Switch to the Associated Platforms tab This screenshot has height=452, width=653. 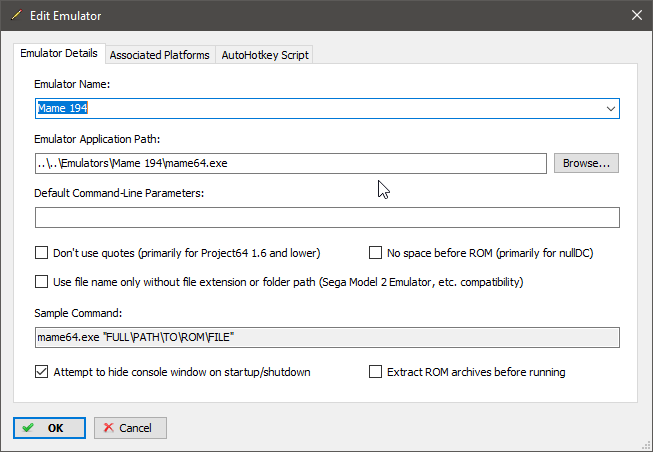pyautogui.click(x=159, y=55)
